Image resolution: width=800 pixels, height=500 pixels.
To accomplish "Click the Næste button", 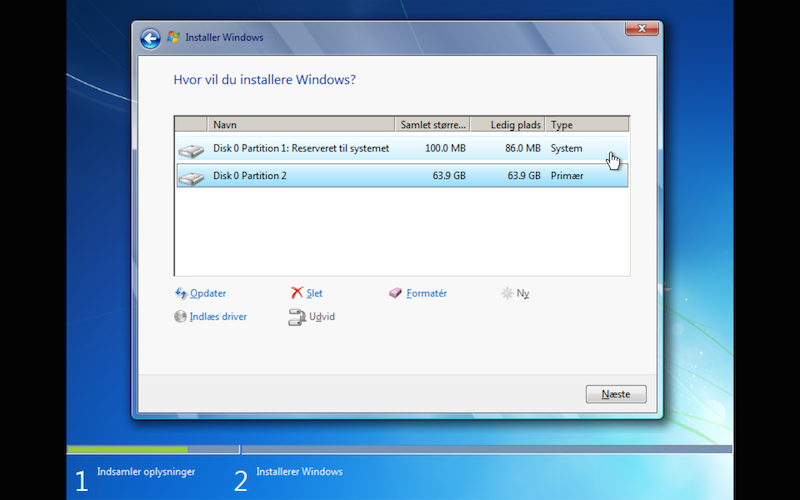I will 616,394.
